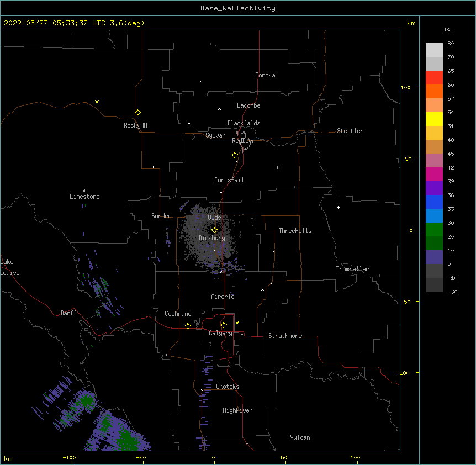The image size is (476, 465).
Task: Click white asterisk marker east of Innisfail
Action: coord(277,167)
